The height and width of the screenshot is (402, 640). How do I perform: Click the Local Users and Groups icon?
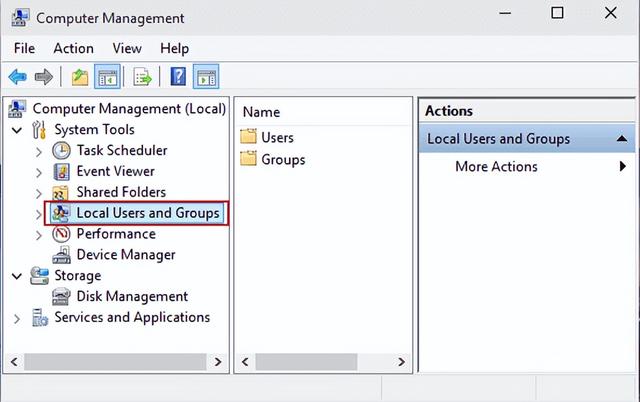61,213
